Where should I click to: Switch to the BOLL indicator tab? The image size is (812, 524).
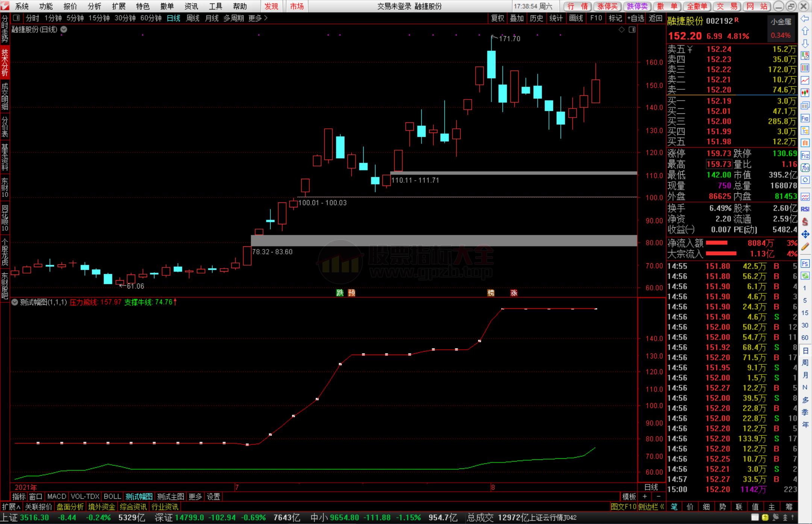pyautogui.click(x=112, y=497)
